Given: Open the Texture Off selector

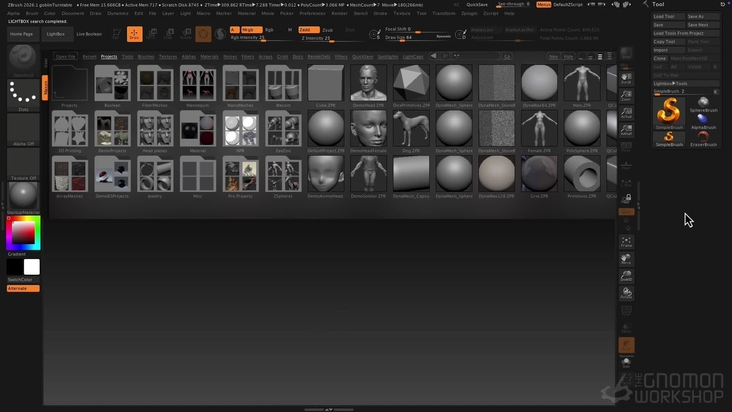Looking at the screenshot, I should click(x=23, y=162).
